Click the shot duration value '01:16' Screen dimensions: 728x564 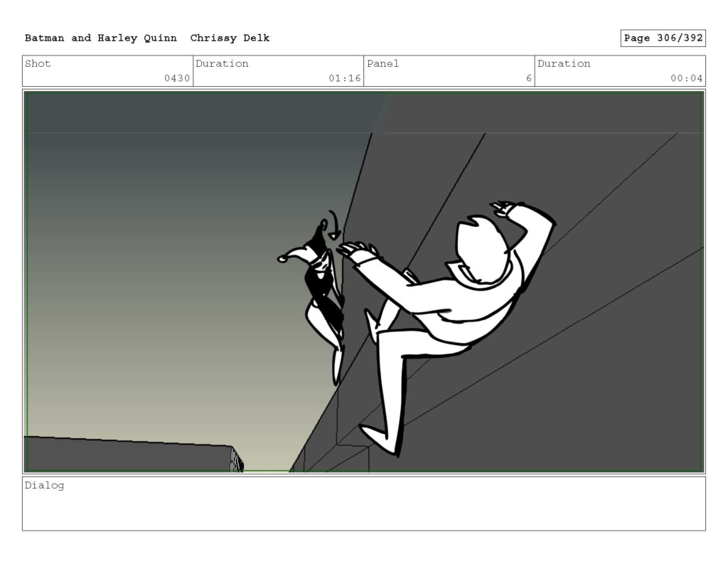(x=345, y=78)
